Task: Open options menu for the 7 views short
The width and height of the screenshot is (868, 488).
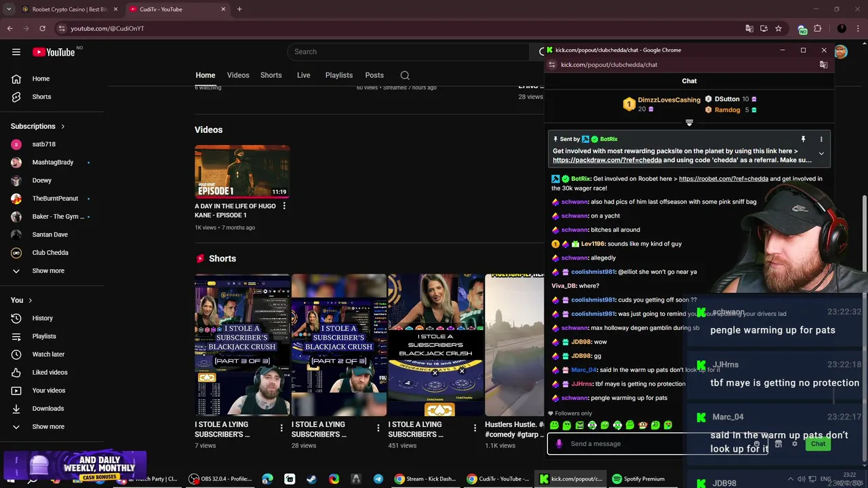Action: click(281, 428)
